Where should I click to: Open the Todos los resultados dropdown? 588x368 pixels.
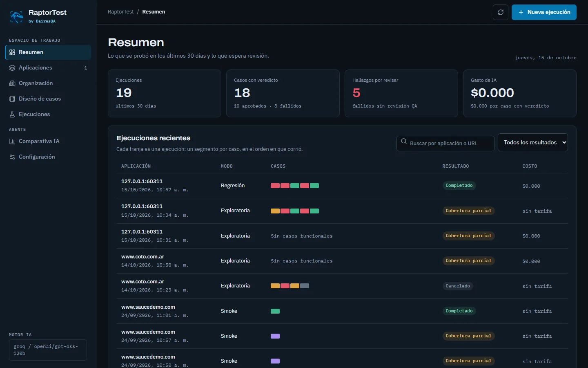click(533, 142)
